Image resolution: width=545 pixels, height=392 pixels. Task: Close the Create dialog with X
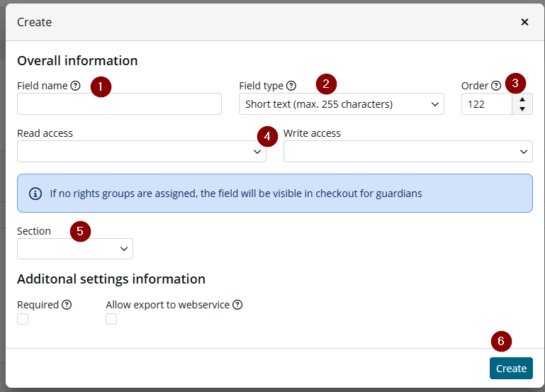pyautogui.click(x=525, y=22)
